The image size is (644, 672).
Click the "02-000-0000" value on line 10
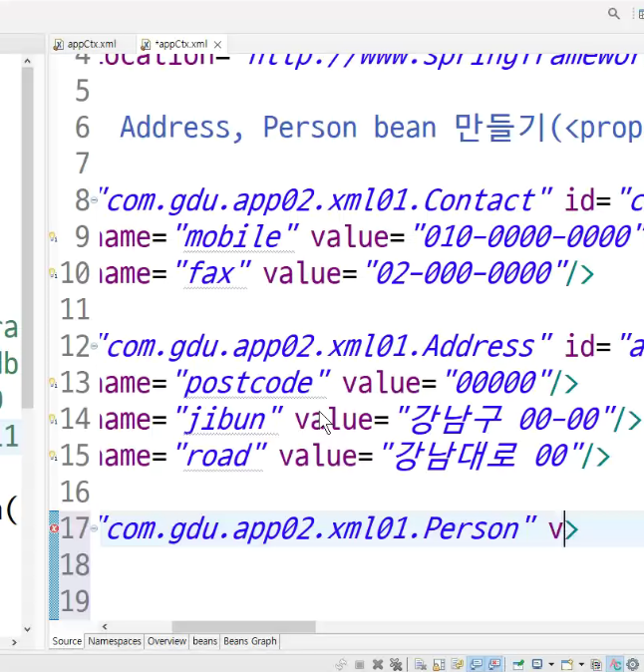coord(466,273)
